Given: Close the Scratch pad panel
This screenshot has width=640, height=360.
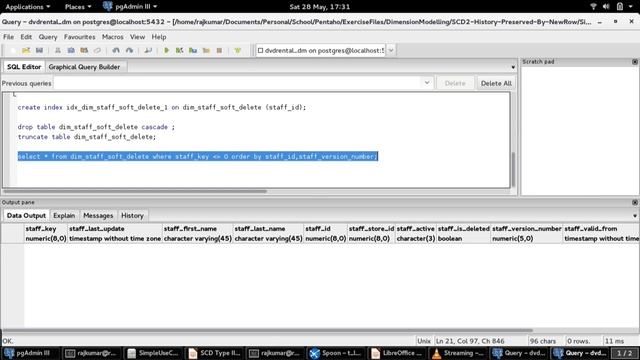Looking at the screenshot, I should [635, 62].
